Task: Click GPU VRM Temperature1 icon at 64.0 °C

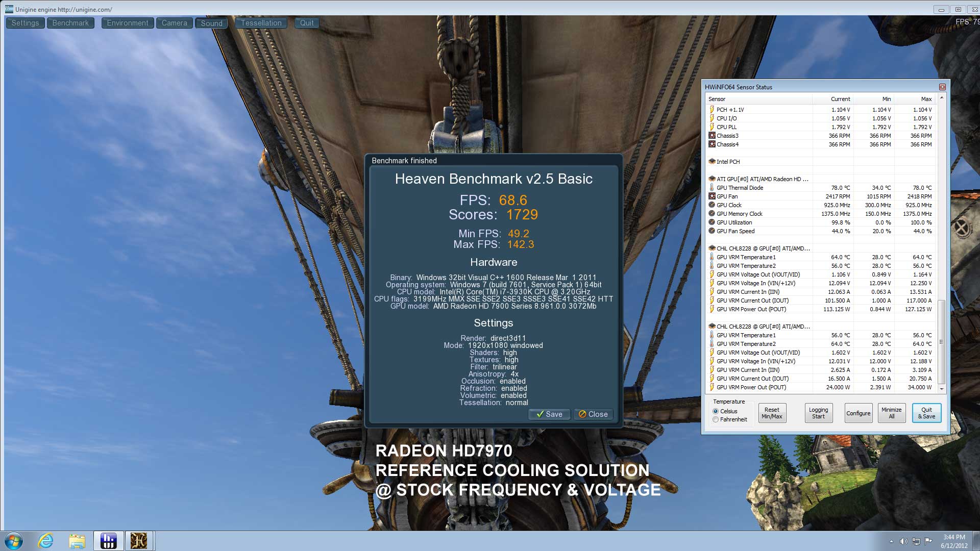Action: tap(712, 257)
